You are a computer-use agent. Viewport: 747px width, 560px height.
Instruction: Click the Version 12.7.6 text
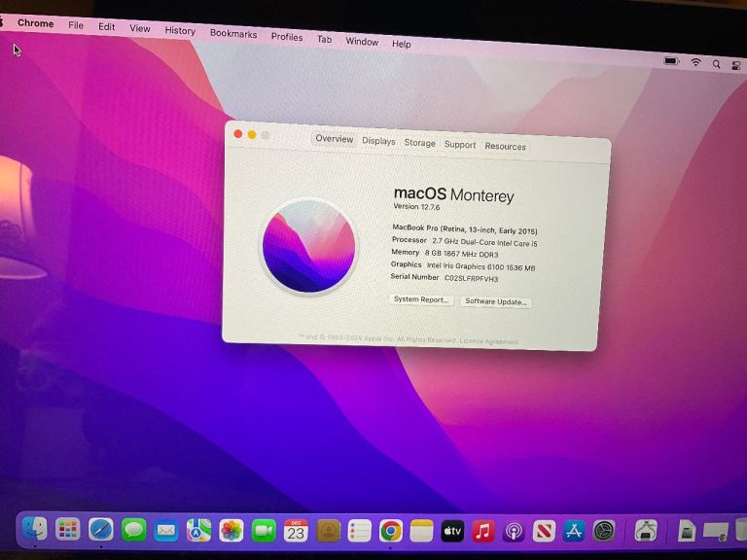click(x=416, y=207)
